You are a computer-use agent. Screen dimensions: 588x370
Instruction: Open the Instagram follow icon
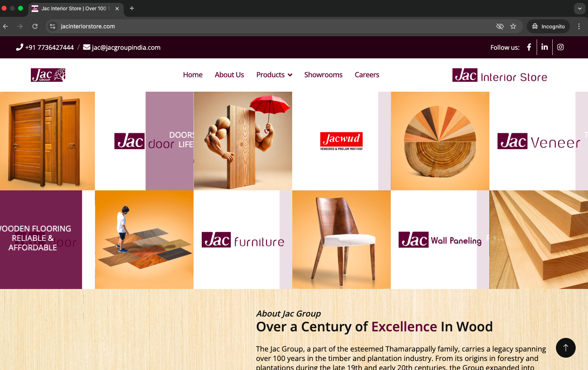[560, 47]
